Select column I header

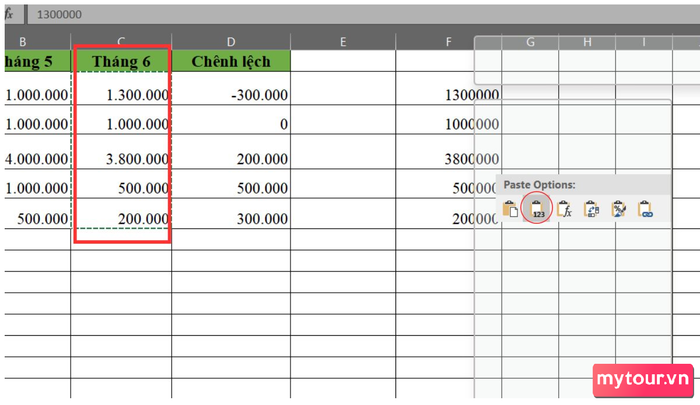tap(644, 42)
